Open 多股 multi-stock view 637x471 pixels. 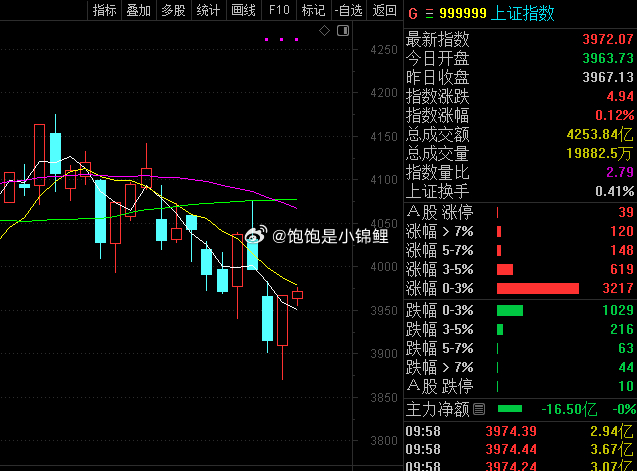click(x=173, y=10)
